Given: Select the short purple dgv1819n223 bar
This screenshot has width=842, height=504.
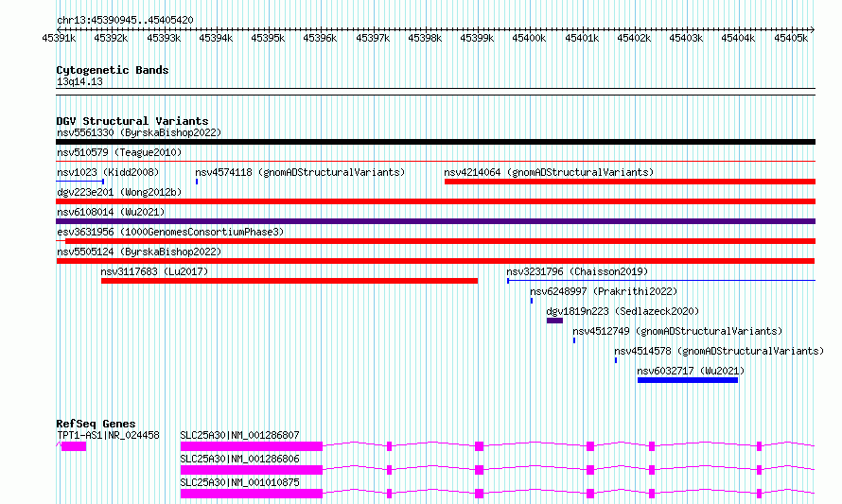Looking at the screenshot, I should pyautogui.click(x=554, y=321).
